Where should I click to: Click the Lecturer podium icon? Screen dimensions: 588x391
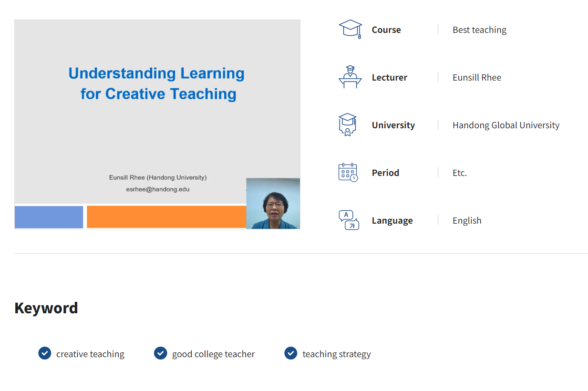(x=350, y=77)
